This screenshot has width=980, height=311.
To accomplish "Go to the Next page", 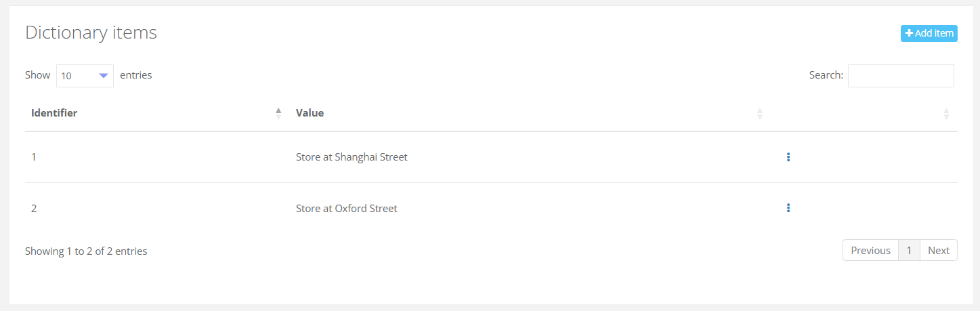I will 939,251.
